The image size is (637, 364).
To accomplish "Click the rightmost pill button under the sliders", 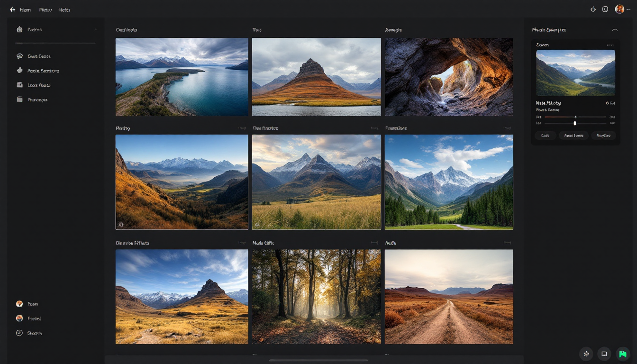I will (603, 136).
